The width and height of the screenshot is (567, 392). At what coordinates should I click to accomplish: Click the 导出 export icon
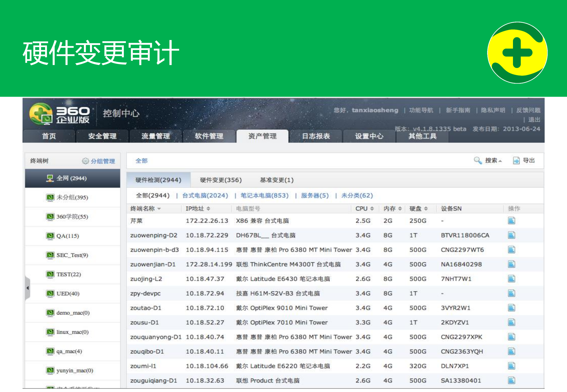click(x=517, y=160)
